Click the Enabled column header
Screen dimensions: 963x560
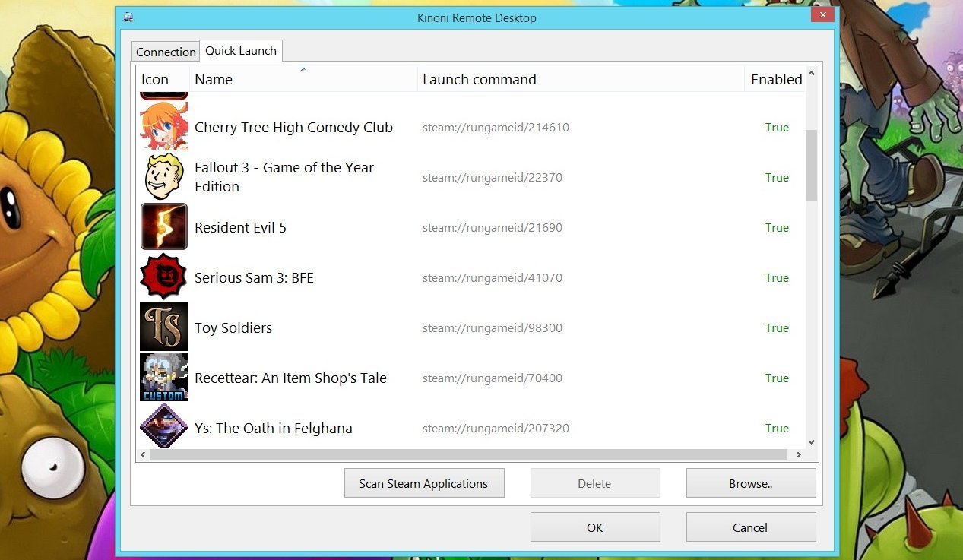pos(776,79)
